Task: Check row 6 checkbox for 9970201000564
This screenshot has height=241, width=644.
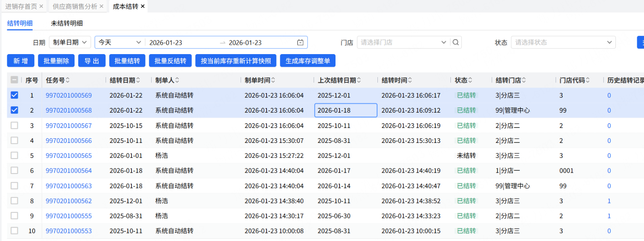Action: pos(14,170)
